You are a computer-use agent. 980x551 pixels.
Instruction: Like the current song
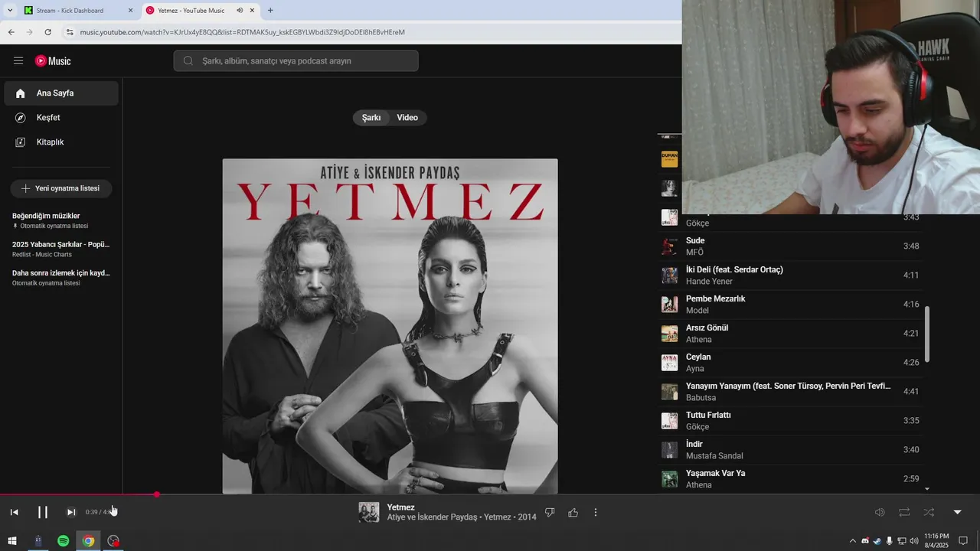573,513
